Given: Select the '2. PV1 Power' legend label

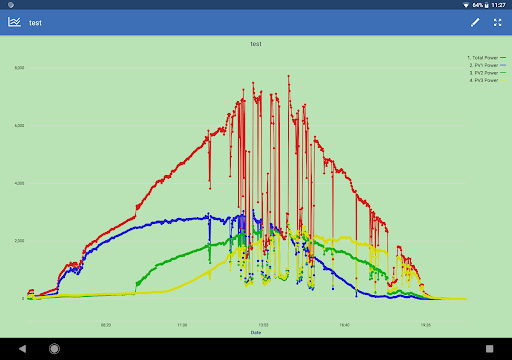Looking at the screenshot, I should [x=484, y=65].
